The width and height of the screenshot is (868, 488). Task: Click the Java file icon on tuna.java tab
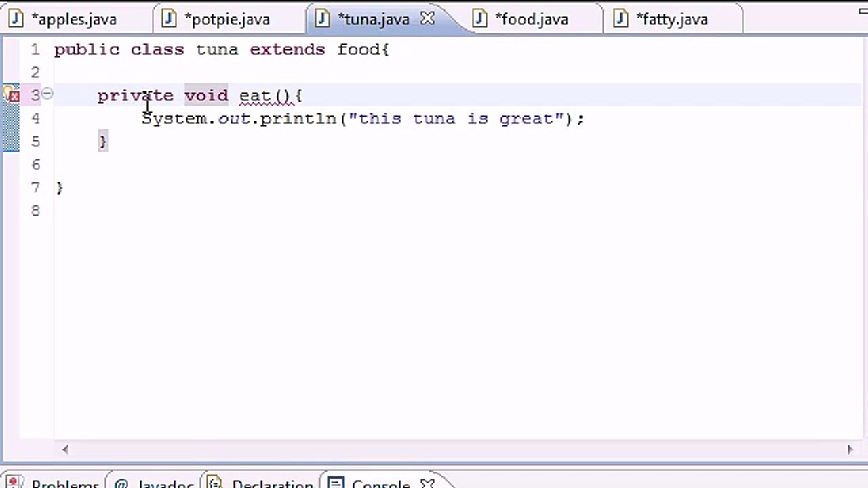click(x=323, y=19)
